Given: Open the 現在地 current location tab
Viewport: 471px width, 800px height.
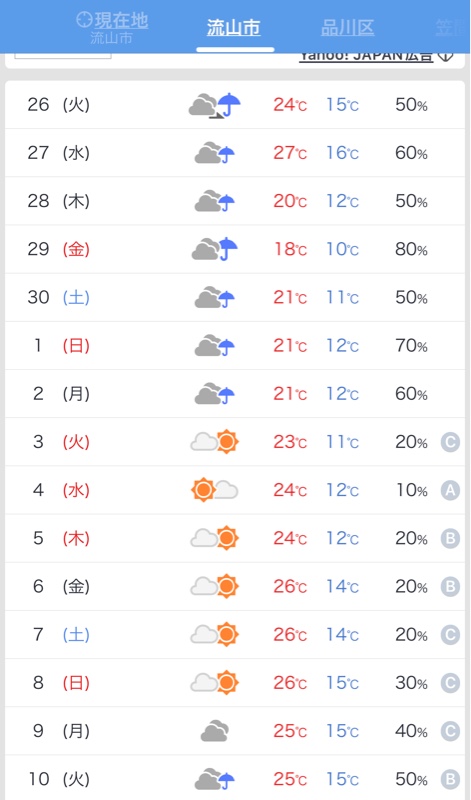Looking at the screenshot, I should (112, 28).
